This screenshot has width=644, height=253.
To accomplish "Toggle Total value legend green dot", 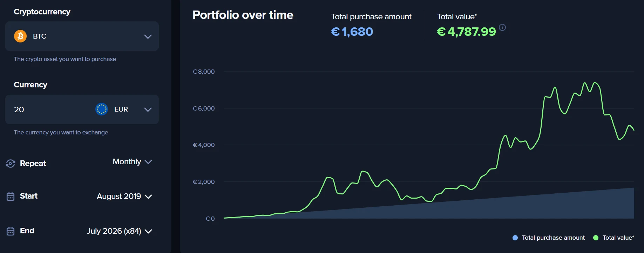I will click(x=596, y=238).
